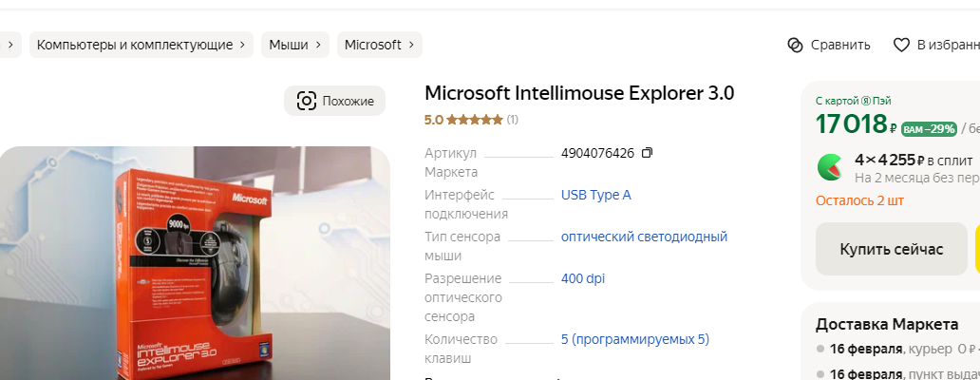
Task: Open the Microsoft breadcrumb brand
Action: point(380,45)
